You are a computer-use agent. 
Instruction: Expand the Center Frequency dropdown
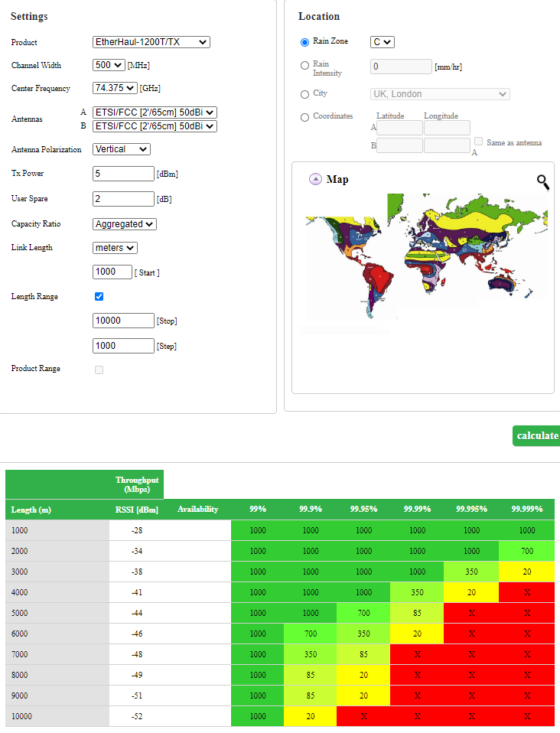[x=115, y=88]
